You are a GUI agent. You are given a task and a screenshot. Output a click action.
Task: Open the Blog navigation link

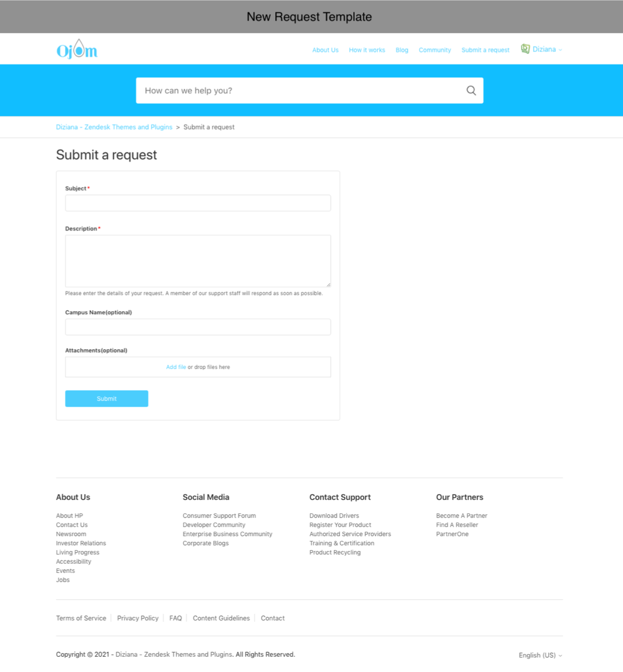click(x=401, y=50)
